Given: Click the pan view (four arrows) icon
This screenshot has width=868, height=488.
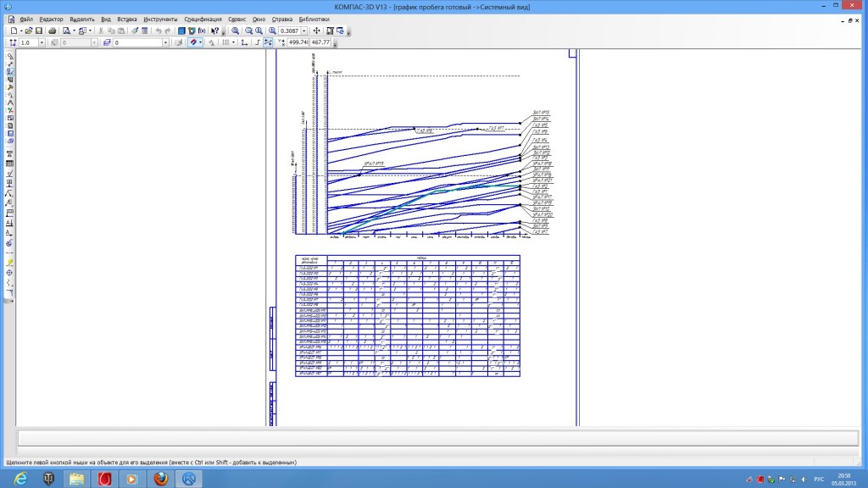Looking at the screenshot, I should tap(316, 31).
